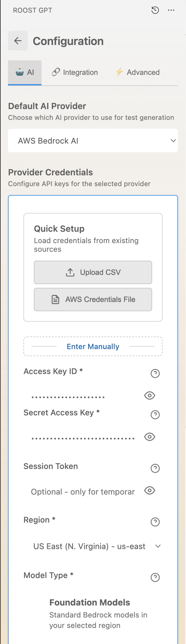Open the history icon in the top bar

tap(155, 10)
